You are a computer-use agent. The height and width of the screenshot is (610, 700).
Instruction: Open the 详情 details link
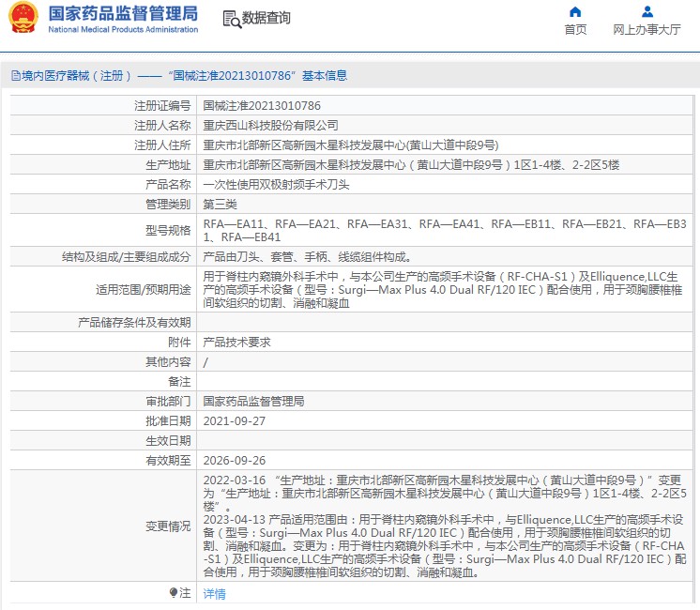click(x=214, y=593)
